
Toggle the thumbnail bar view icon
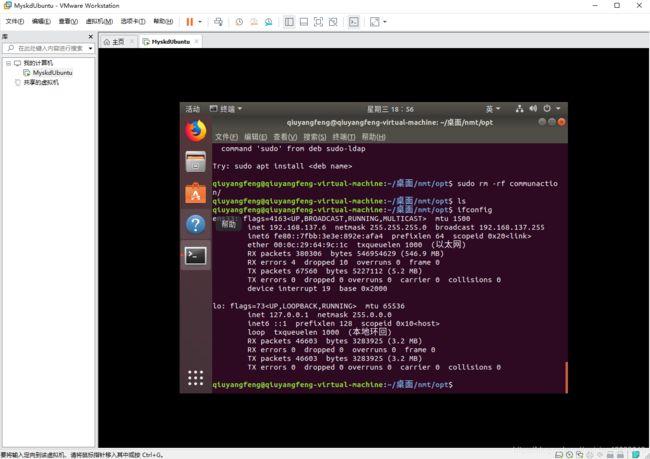click(x=304, y=22)
